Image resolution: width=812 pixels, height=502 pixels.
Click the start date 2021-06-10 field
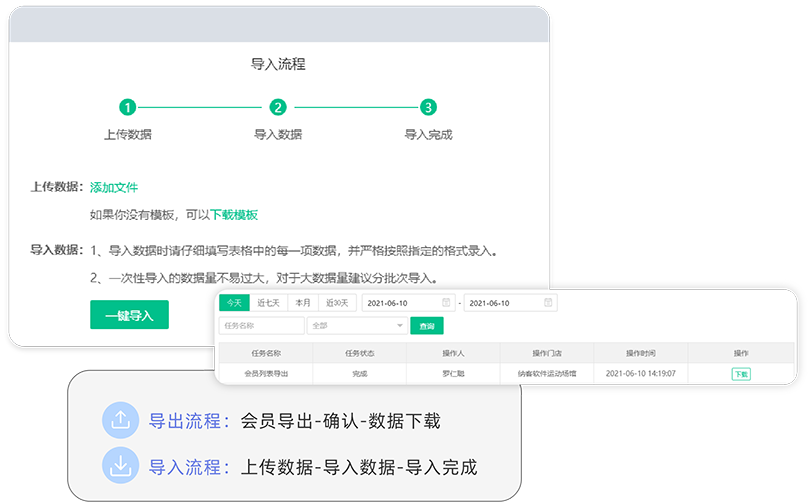[x=398, y=303]
